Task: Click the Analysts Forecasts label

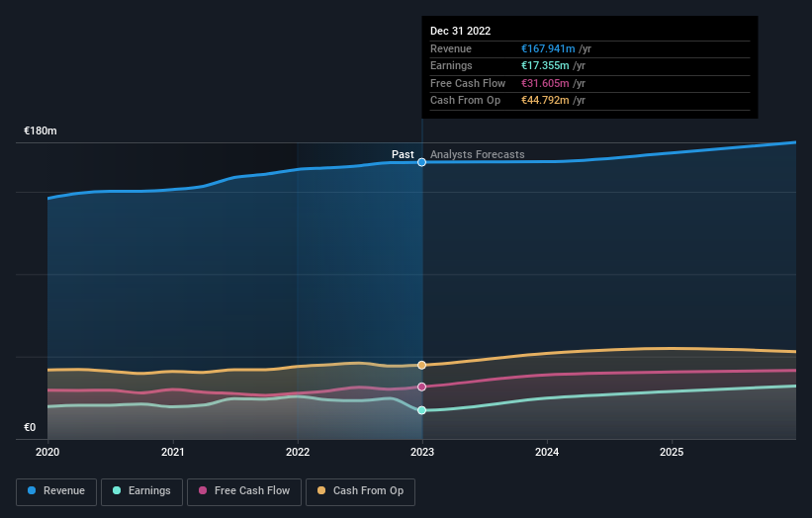Action: [478, 155]
